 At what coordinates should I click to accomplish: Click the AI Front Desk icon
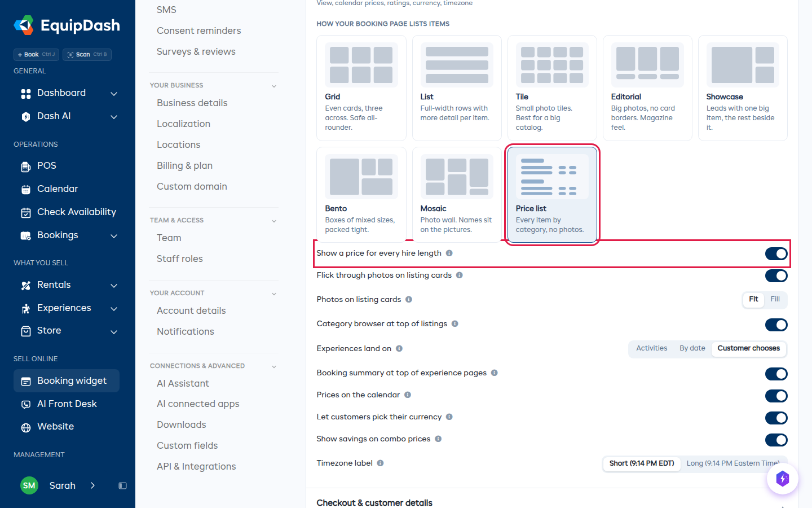pos(26,405)
